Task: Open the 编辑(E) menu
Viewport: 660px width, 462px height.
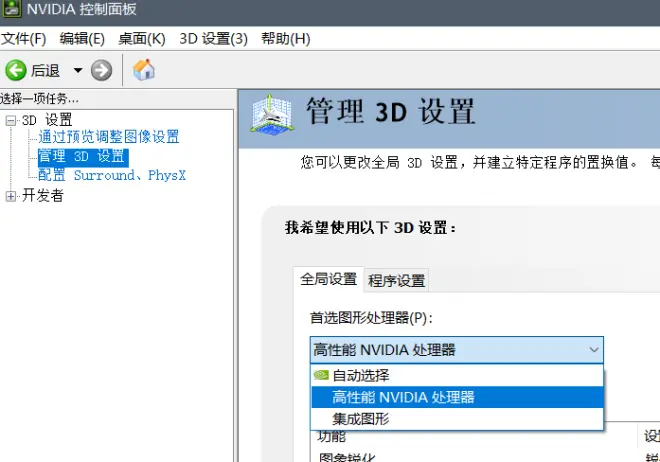Action: (x=82, y=39)
